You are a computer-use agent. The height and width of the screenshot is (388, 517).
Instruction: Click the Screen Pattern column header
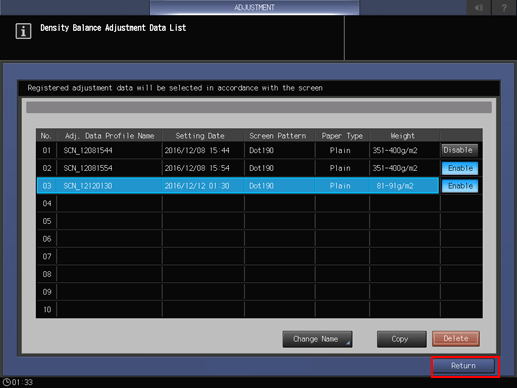[278, 136]
